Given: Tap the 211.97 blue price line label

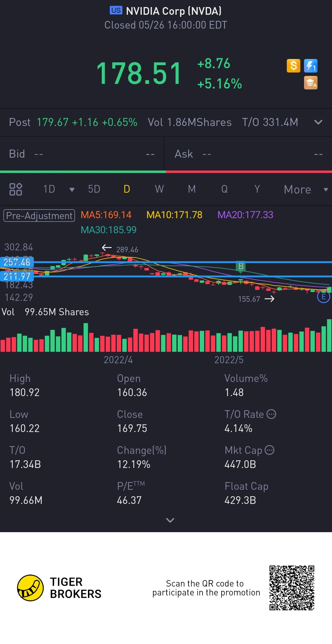Looking at the screenshot, I should click(x=17, y=276).
